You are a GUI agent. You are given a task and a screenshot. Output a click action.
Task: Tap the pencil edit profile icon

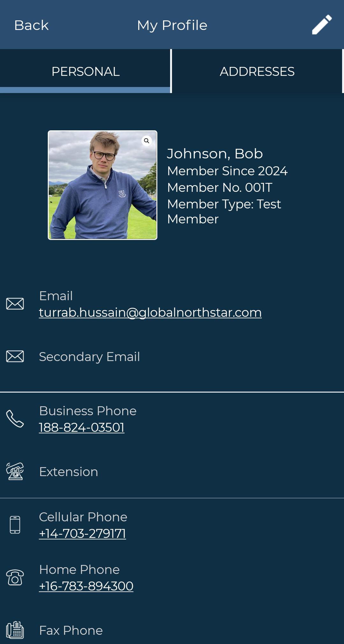pos(322,25)
